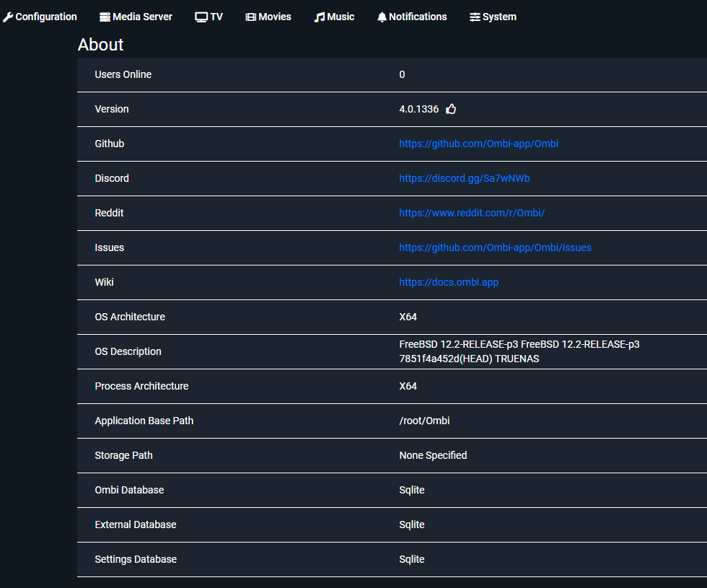Viewport: 707px width, 588px height.
Task: Click the Storage Path label
Action: tap(123, 455)
